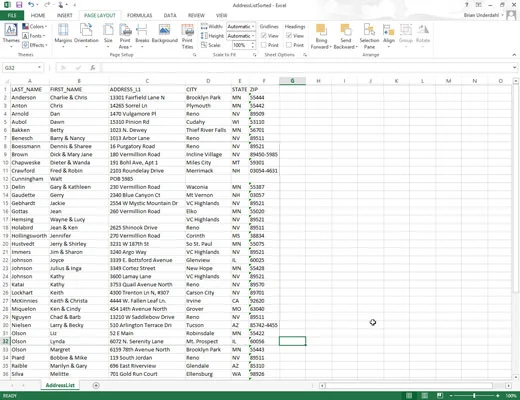The height and width of the screenshot is (400, 520).
Task: Expand the Height Automatic dropdown
Action: [241, 36]
